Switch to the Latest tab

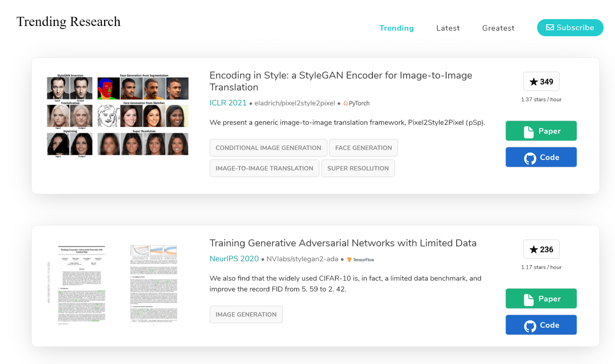pos(448,28)
